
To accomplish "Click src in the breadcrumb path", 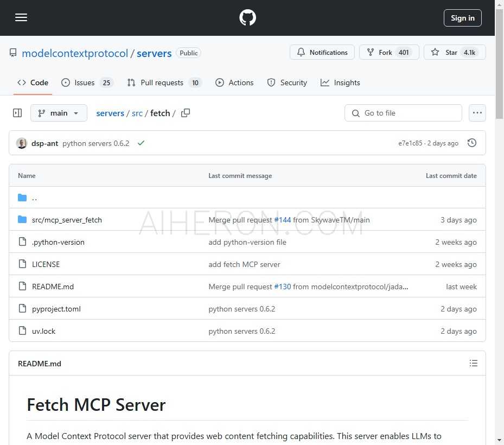I will [137, 113].
